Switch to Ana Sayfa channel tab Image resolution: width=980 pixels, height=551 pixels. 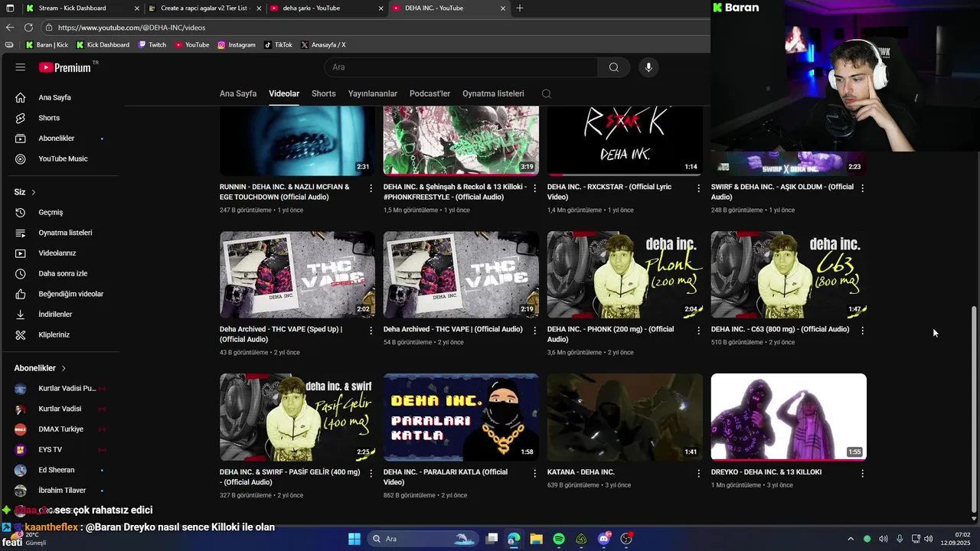(238, 93)
